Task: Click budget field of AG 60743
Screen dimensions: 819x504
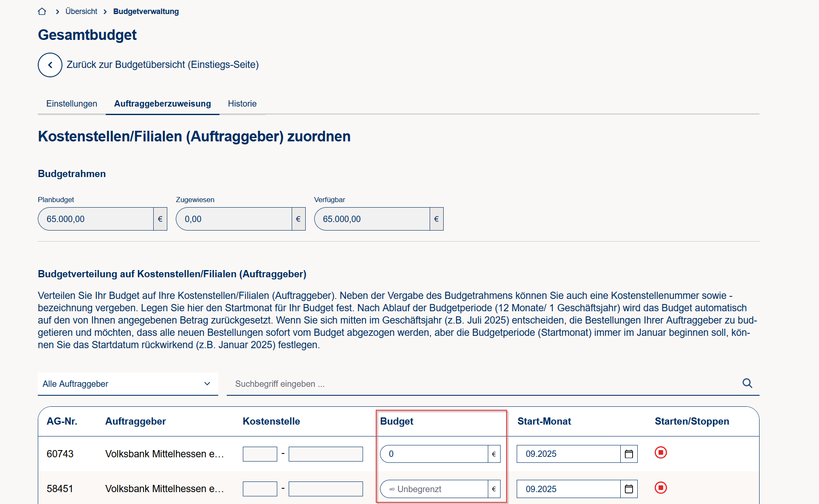Action: [x=434, y=454]
